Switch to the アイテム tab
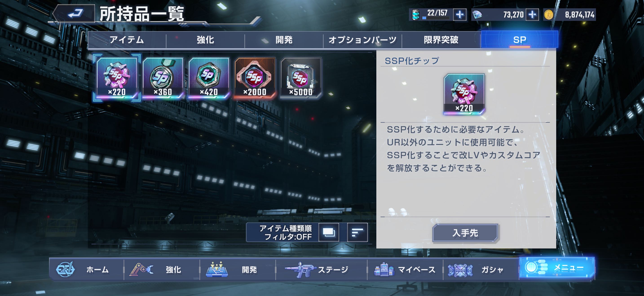This screenshot has height=296, width=644. (127, 40)
